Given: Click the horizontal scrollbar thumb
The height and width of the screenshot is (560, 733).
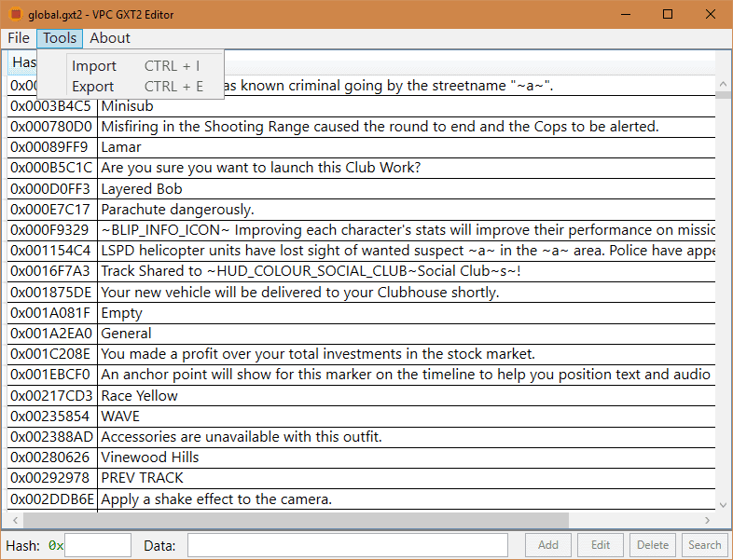Looking at the screenshot, I should pyautogui.click(x=296, y=520).
